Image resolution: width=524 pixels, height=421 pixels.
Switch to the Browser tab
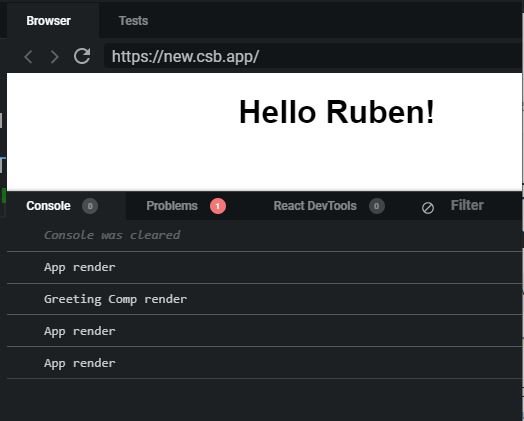click(48, 21)
